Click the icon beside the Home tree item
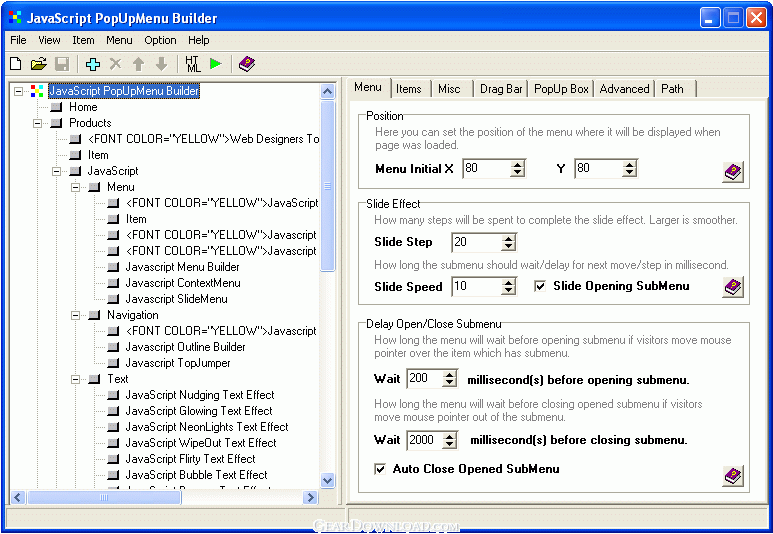The image size is (773, 534). [57, 107]
